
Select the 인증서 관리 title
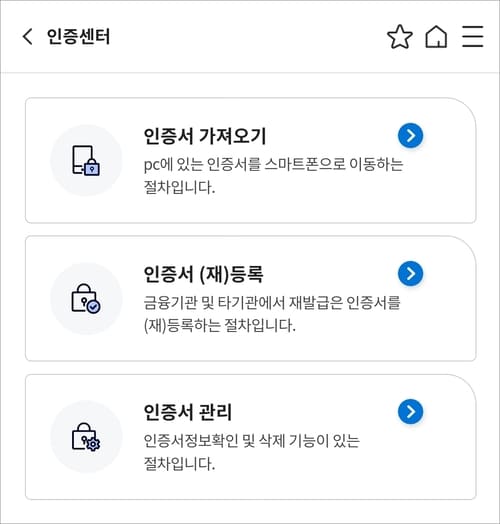tap(188, 412)
